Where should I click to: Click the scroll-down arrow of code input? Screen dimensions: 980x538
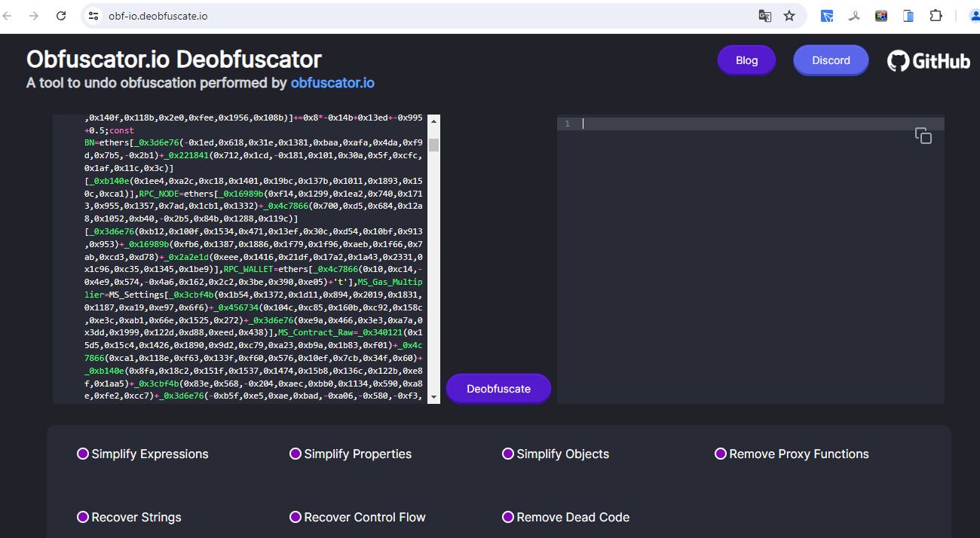[x=433, y=396]
